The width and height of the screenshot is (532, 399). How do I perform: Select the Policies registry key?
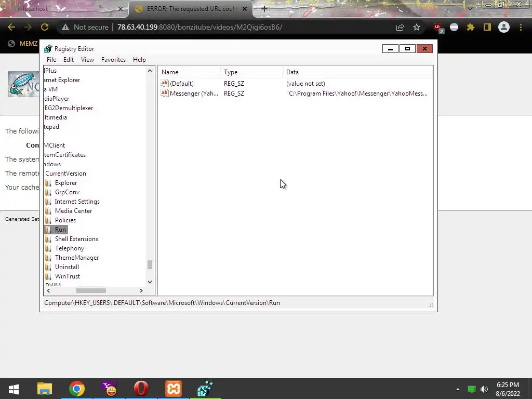coord(65,220)
